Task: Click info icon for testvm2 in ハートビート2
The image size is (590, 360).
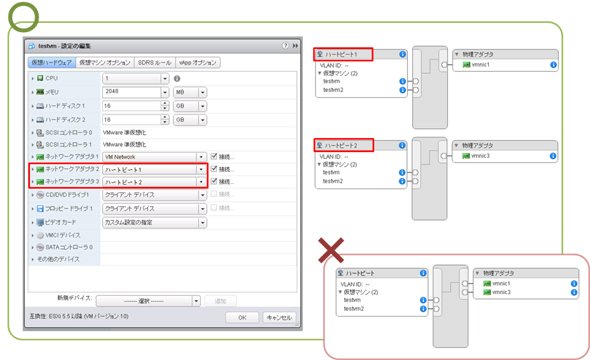Action: (402, 181)
